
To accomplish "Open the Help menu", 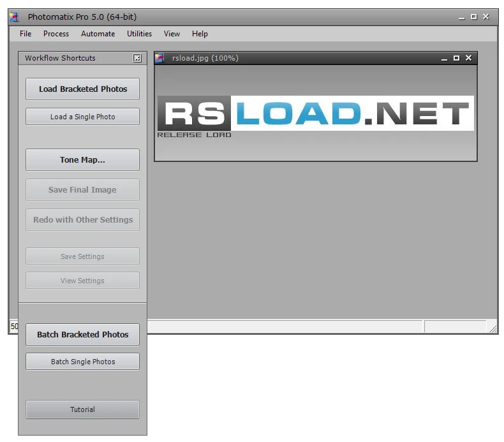I will coord(200,34).
